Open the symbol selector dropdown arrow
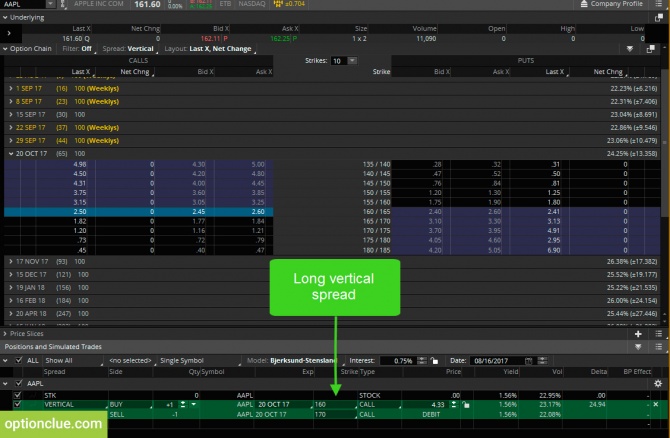The image size is (670, 438). pos(51,4)
